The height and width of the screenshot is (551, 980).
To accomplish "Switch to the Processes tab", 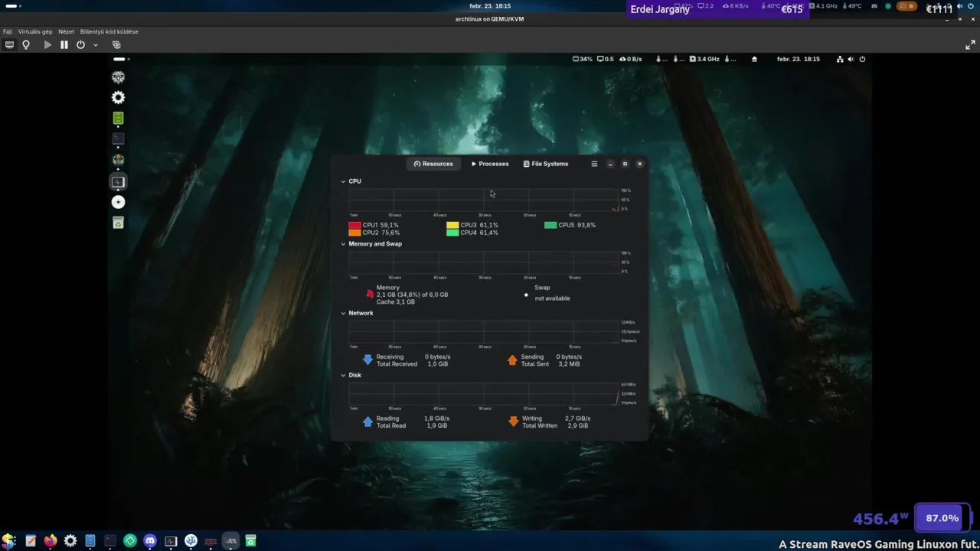I will [x=490, y=164].
